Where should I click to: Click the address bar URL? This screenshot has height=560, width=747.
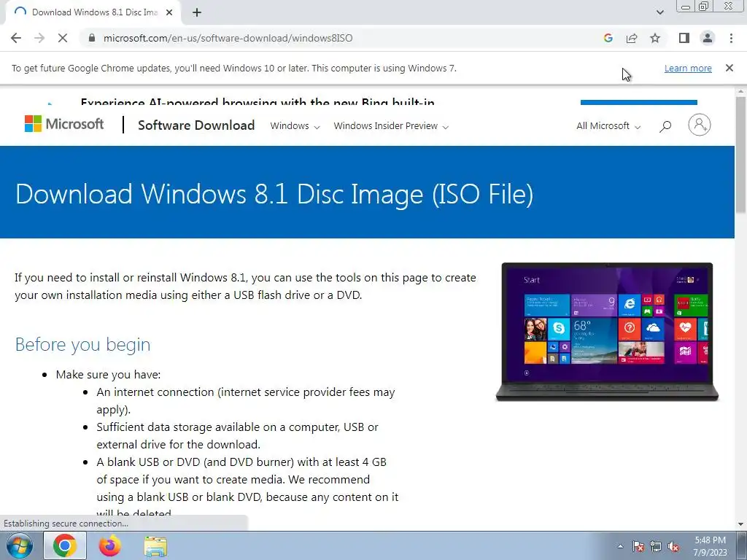(228, 38)
